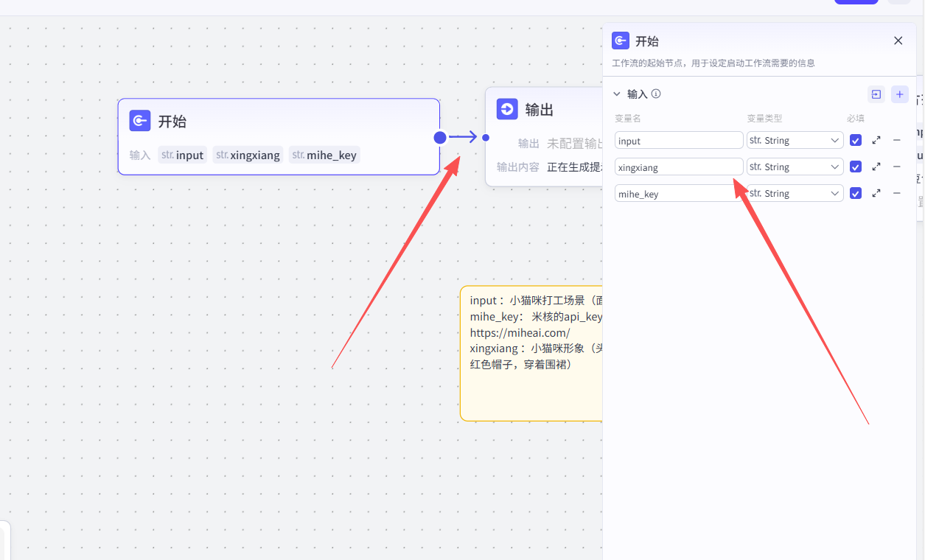Viewport: 925px width, 560px height.
Task: Remove the mihe_key variable with minus icon
Action: pos(896,193)
